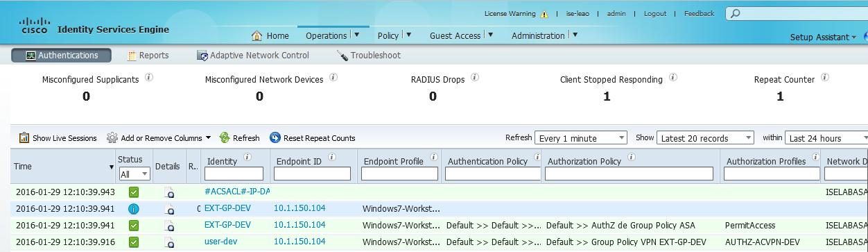Open info icon beside Repeat Counter
868x252 pixels.
pyautogui.click(x=825, y=78)
